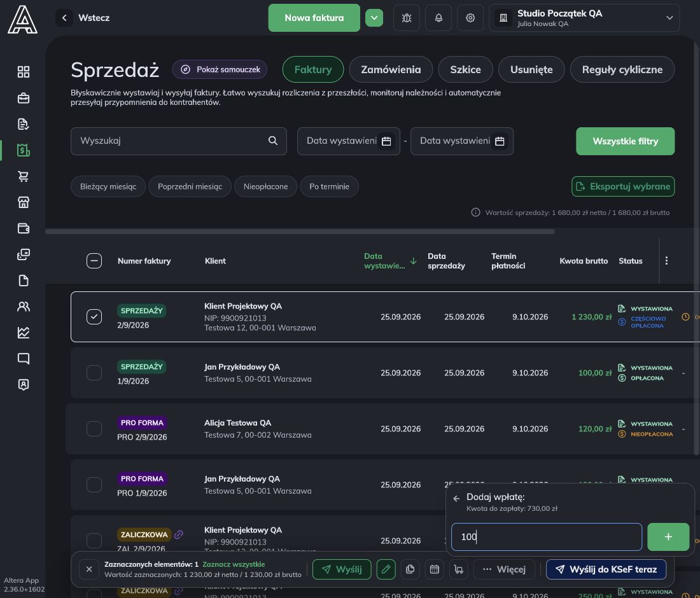
Task: Expand the arrow next to Nowa faktura
Action: pyautogui.click(x=374, y=18)
